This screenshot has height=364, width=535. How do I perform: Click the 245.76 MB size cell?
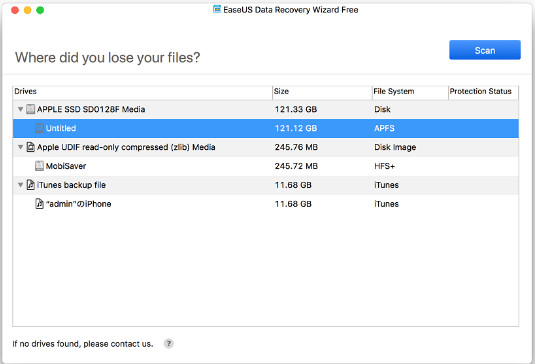(296, 147)
